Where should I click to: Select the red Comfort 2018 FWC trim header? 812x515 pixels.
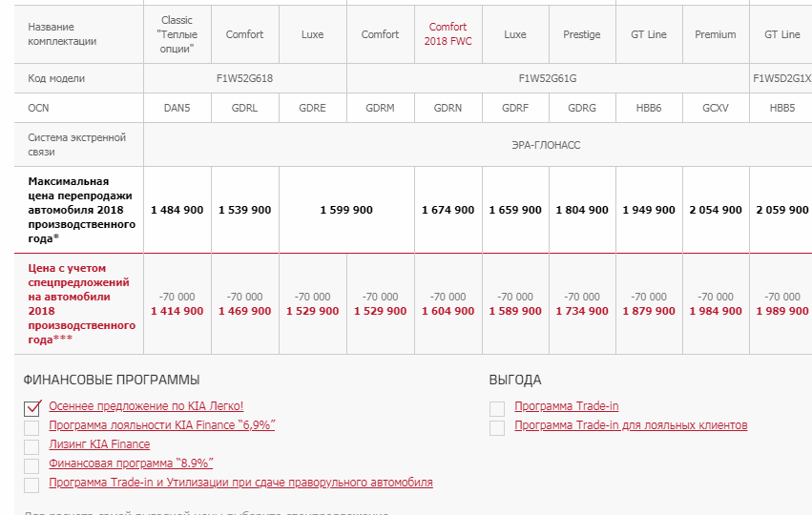(448, 34)
